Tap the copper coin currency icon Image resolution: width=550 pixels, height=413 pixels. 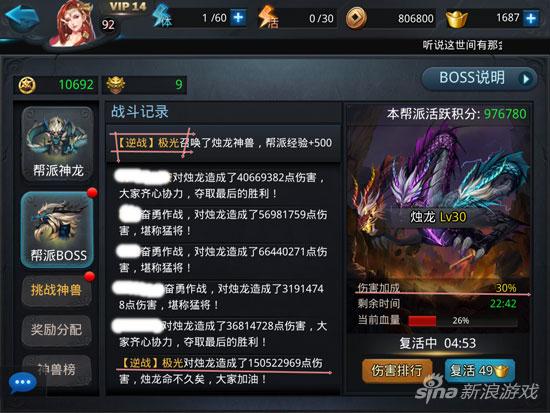click(356, 18)
